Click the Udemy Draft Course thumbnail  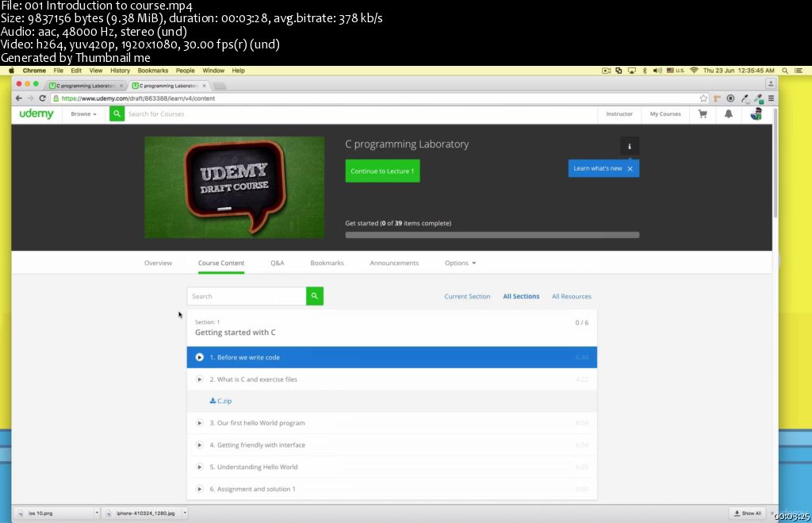[x=235, y=187]
